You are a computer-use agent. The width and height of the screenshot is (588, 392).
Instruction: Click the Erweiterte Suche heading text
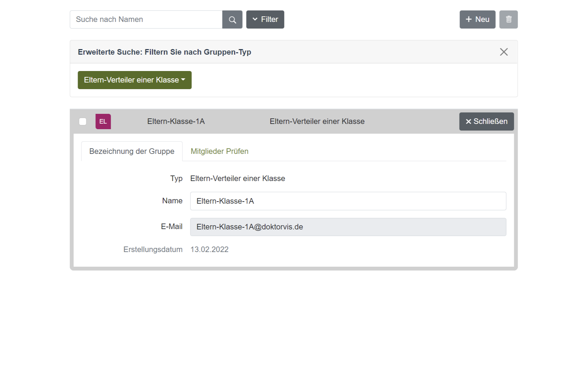tap(164, 52)
